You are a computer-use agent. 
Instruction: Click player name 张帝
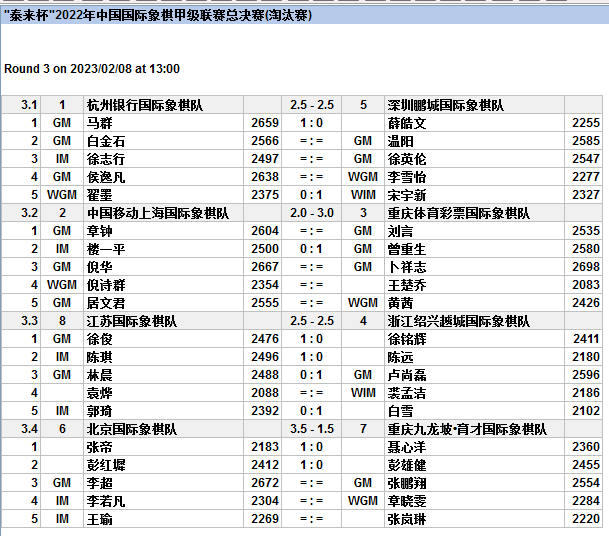pyautogui.click(x=99, y=447)
